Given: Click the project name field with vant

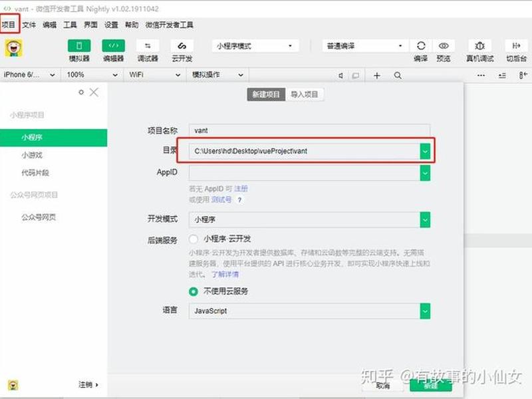Looking at the screenshot, I should [309, 130].
